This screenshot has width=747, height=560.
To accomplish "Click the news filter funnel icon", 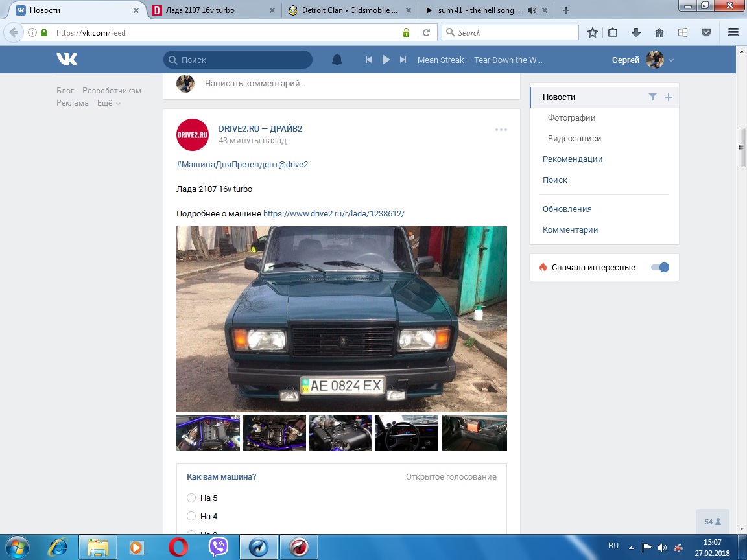I will point(652,97).
